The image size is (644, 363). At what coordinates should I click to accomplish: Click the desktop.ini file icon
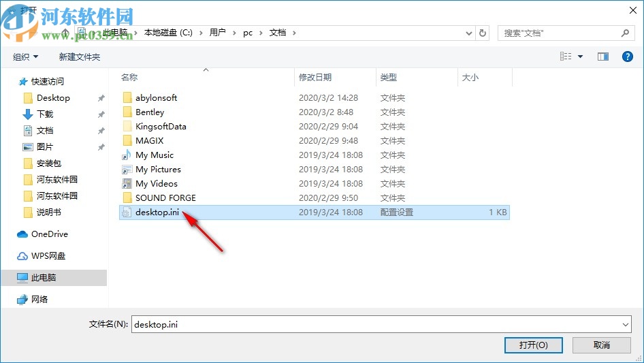click(x=127, y=212)
